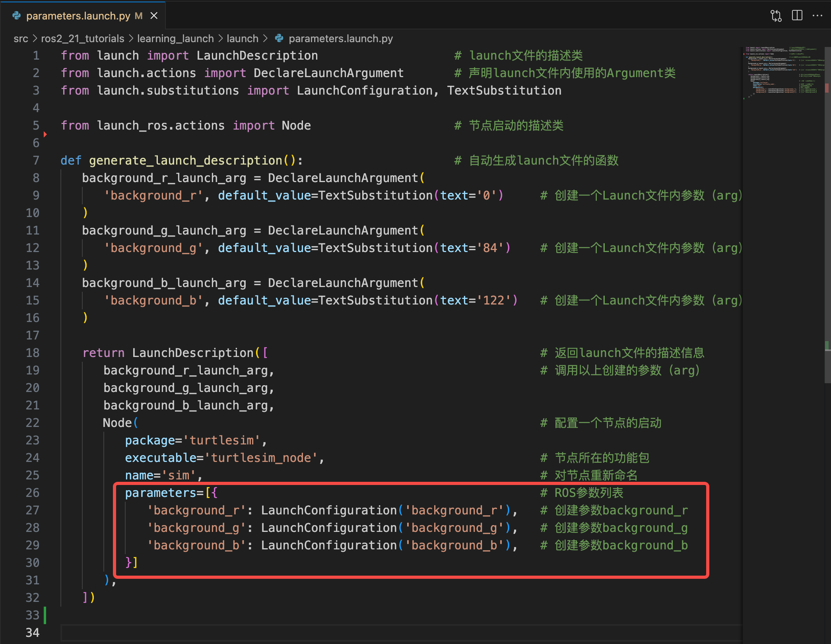Close the parameters.launch.py tab
The image size is (831, 644).
(x=154, y=16)
